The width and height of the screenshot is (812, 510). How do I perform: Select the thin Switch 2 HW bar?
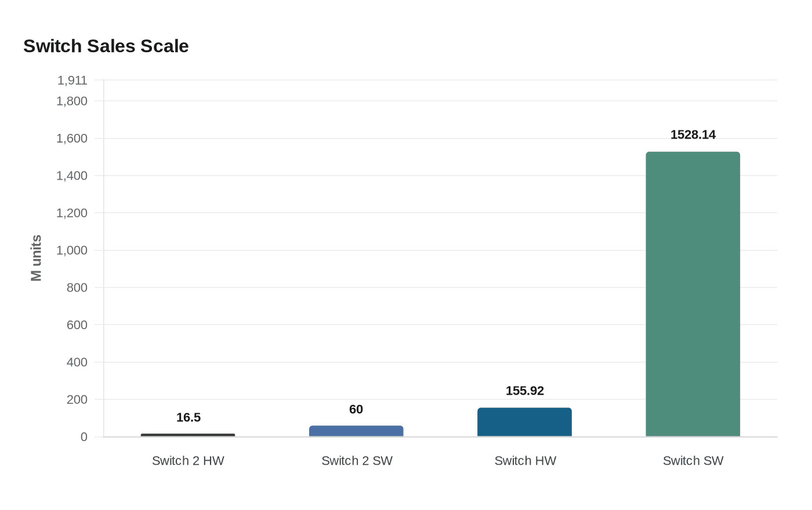[x=188, y=435]
